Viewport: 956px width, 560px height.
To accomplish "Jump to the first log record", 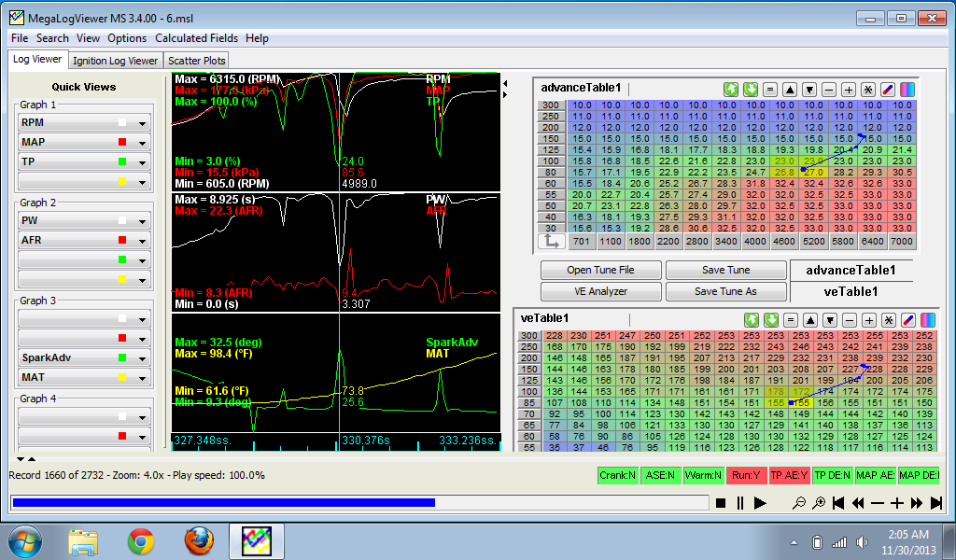I will pos(838,503).
